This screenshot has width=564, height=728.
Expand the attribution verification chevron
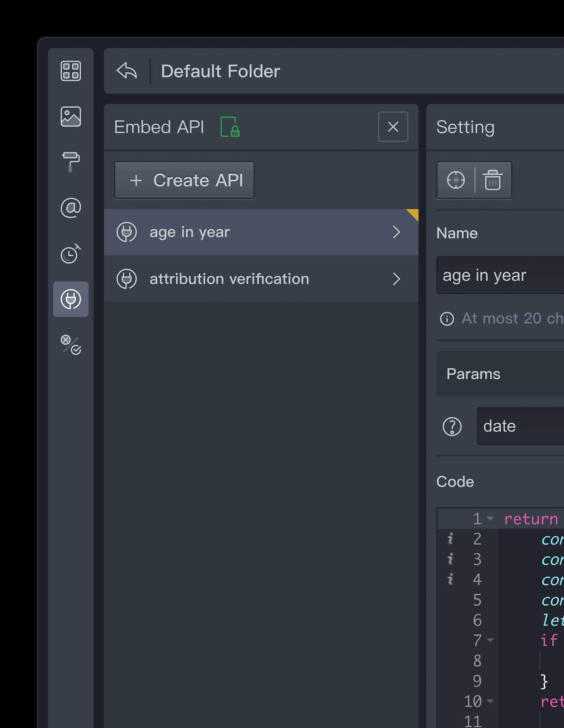(x=396, y=279)
